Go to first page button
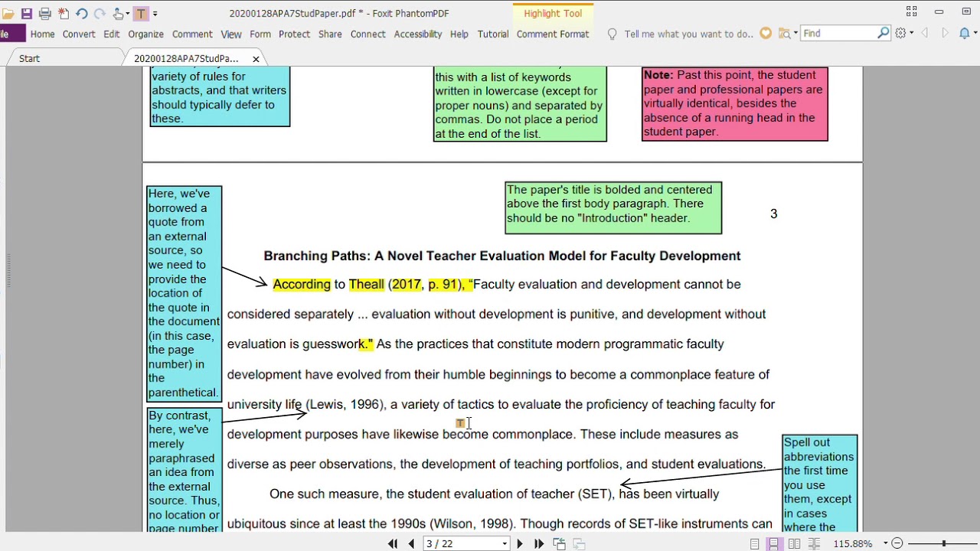980x551 pixels. (393, 543)
